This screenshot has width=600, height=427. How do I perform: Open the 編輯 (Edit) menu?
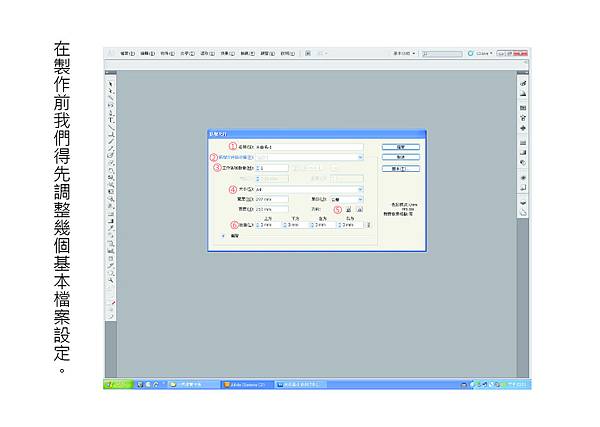(147, 54)
